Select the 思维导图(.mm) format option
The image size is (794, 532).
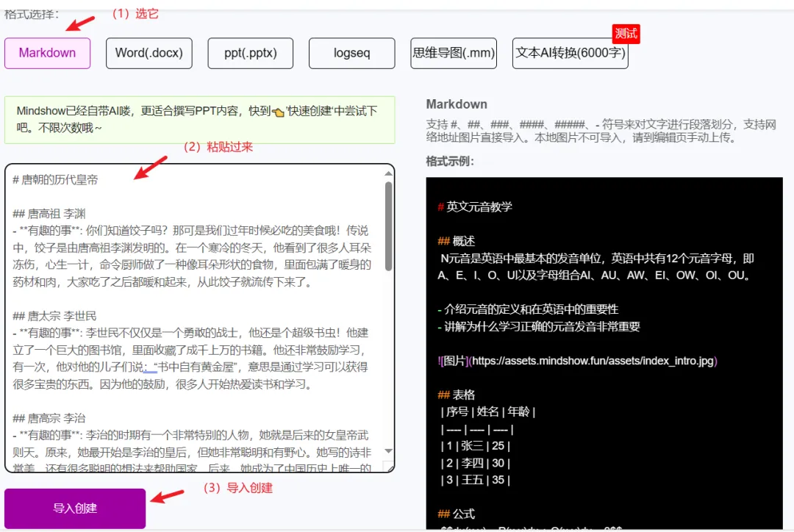[x=454, y=53]
